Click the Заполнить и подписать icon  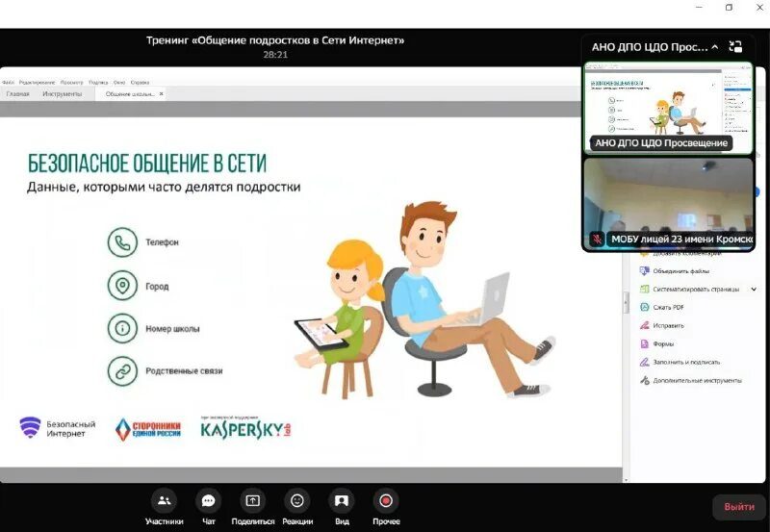(644, 362)
